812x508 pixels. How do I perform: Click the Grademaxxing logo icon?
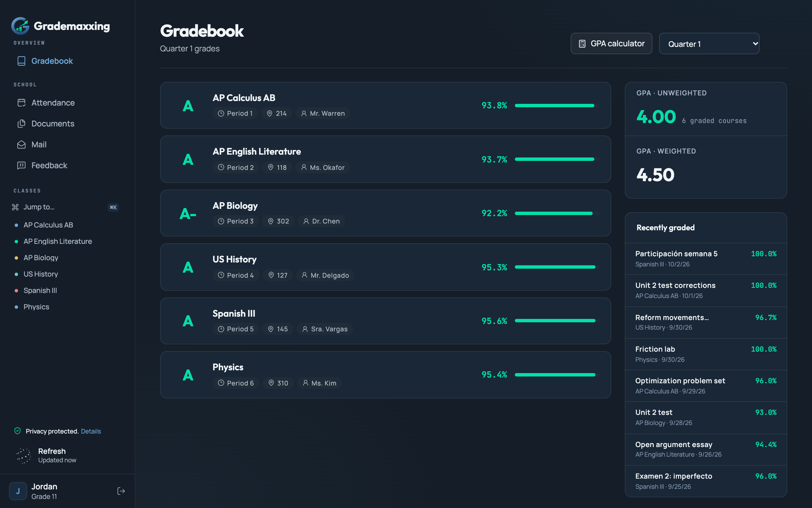point(20,26)
